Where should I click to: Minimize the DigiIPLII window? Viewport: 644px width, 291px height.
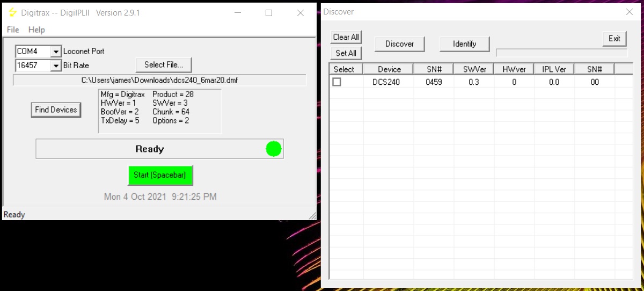238,13
